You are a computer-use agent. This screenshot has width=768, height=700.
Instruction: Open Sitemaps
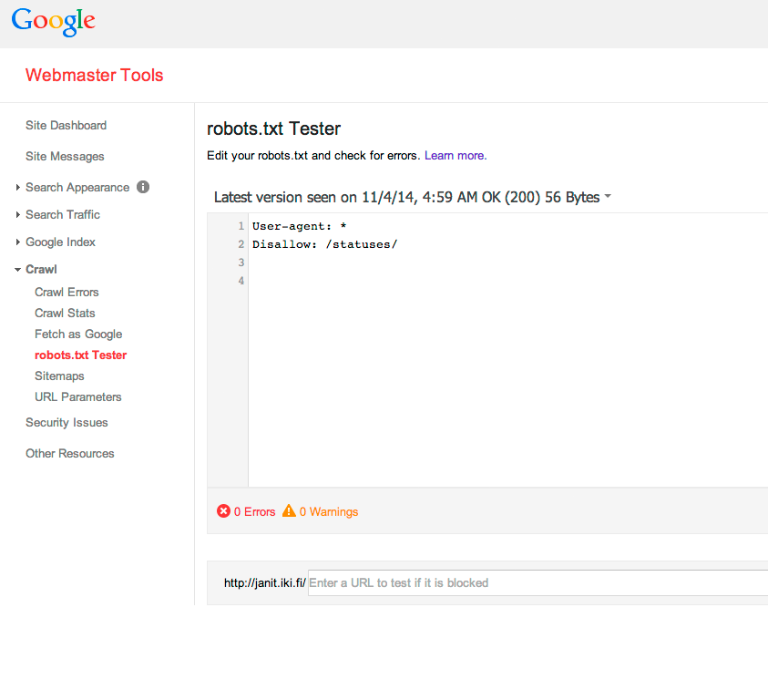tap(59, 376)
